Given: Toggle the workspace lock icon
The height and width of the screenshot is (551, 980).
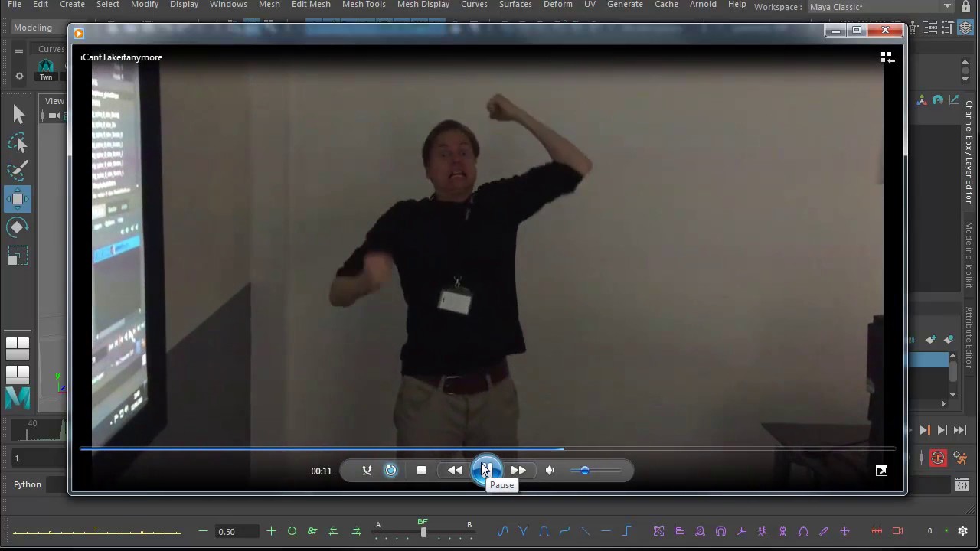Looking at the screenshot, I should point(966,6).
